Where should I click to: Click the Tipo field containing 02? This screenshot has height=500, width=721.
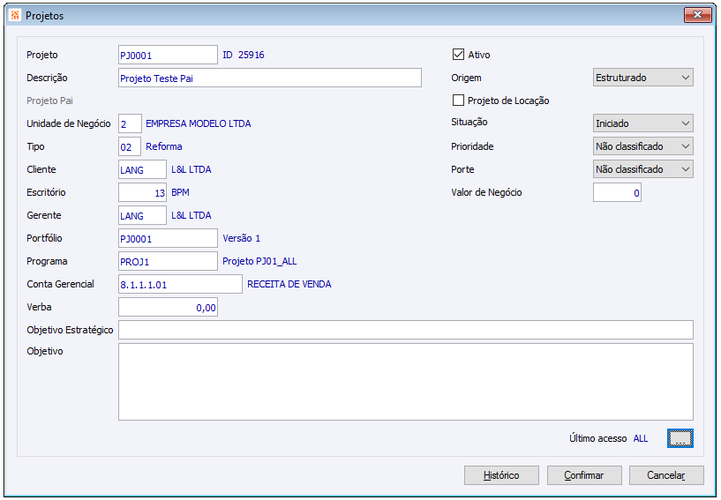coord(130,147)
